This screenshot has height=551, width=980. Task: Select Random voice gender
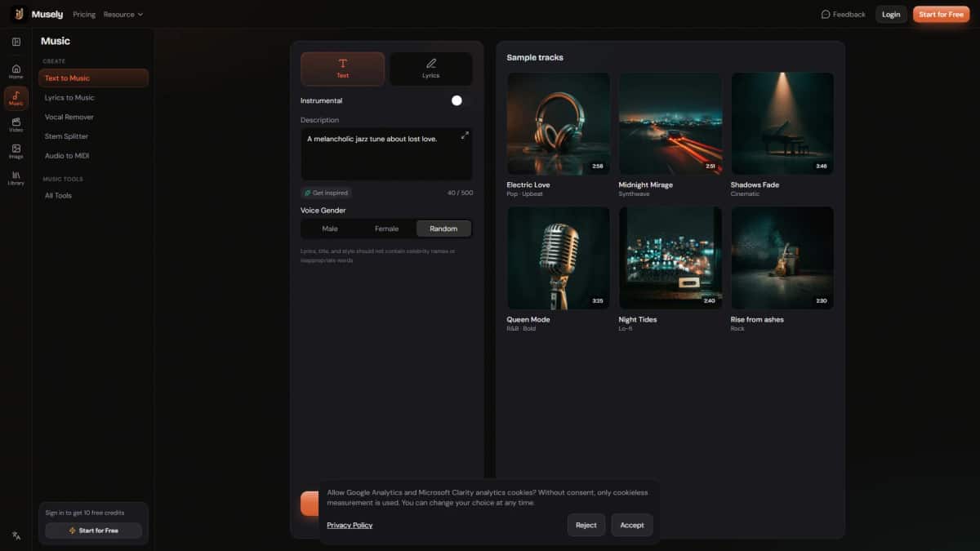pyautogui.click(x=443, y=229)
